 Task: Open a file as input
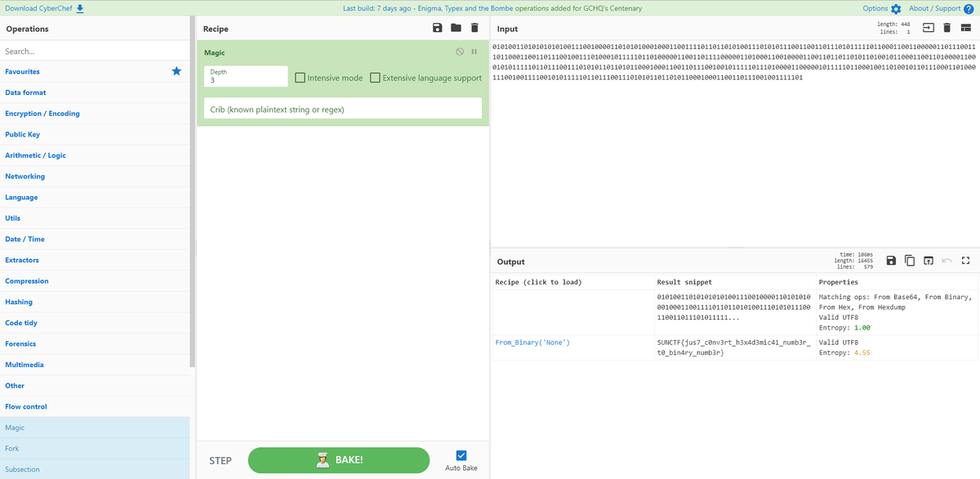[x=929, y=29]
